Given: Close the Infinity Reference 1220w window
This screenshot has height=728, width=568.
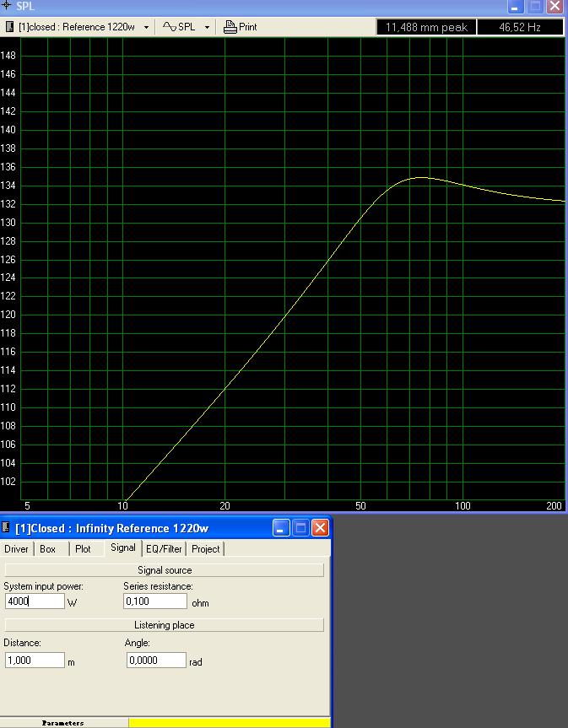Looking at the screenshot, I should [320, 528].
